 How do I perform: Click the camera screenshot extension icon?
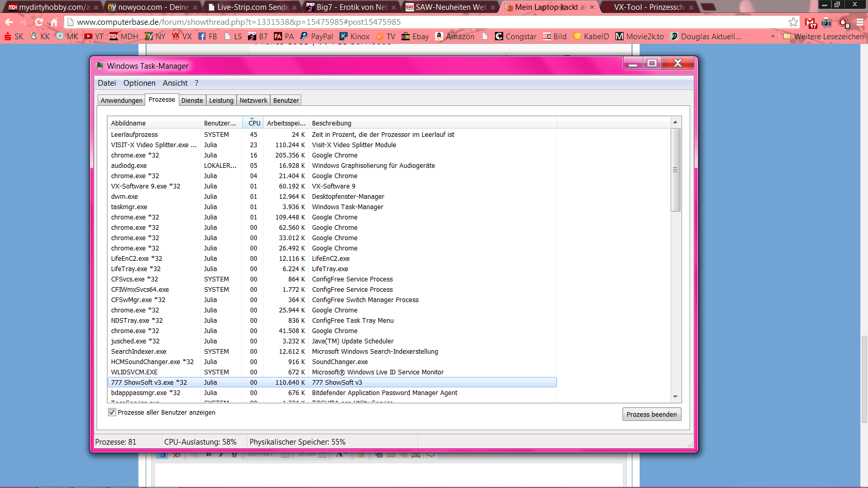827,22
